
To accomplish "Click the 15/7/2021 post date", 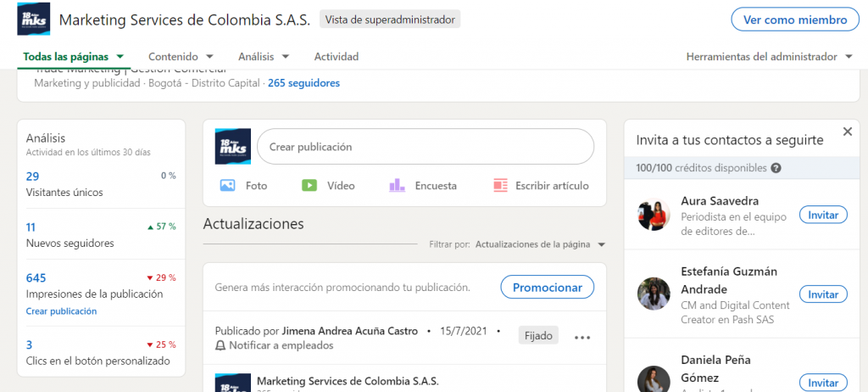I will 464,331.
